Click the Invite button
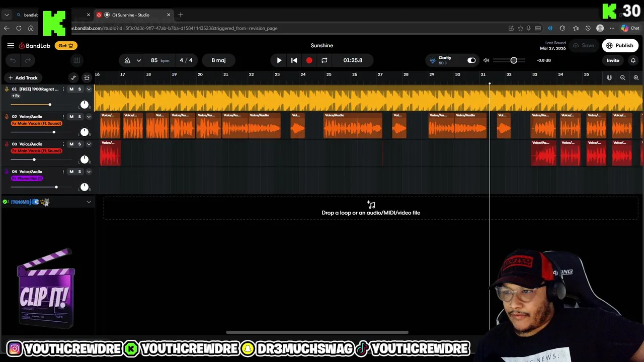Viewport: 644px width, 362px height. click(x=613, y=60)
